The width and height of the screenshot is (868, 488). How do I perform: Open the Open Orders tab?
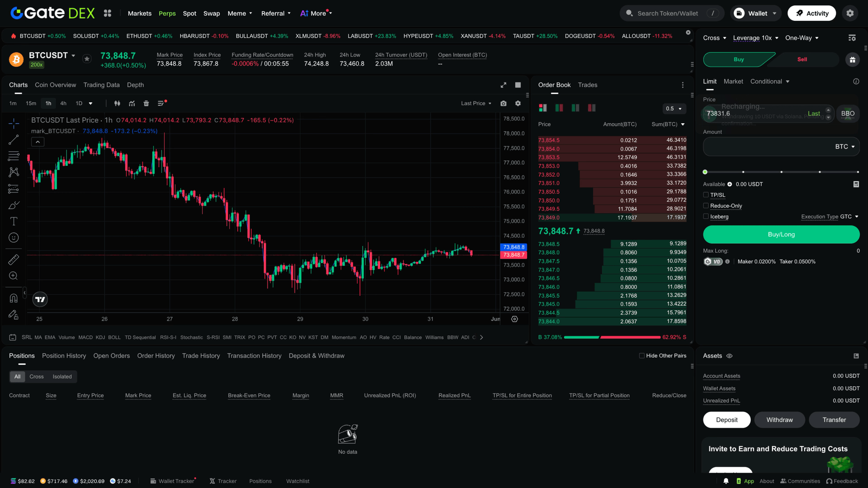111,356
